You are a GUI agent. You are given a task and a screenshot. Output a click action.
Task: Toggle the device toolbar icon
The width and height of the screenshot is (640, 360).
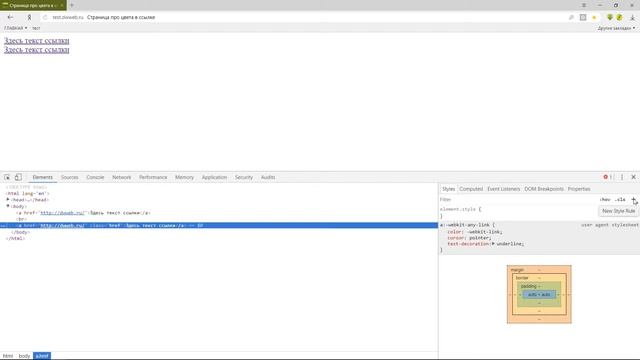(x=18, y=177)
